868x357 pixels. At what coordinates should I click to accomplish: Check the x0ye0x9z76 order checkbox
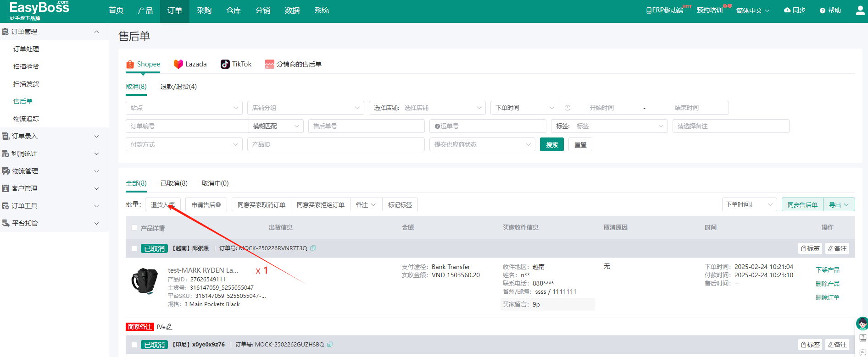tap(134, 345)
